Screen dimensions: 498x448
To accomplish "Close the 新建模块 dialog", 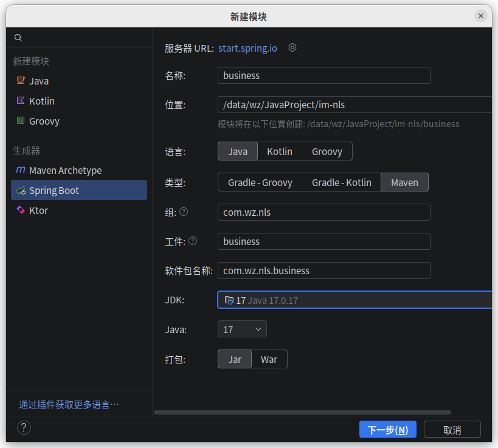I will (x=481, y=16).
